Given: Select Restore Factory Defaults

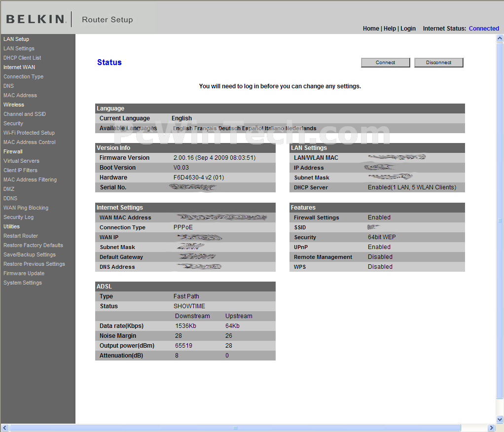Looking at the screenshot, I should [x=34, y=245].
